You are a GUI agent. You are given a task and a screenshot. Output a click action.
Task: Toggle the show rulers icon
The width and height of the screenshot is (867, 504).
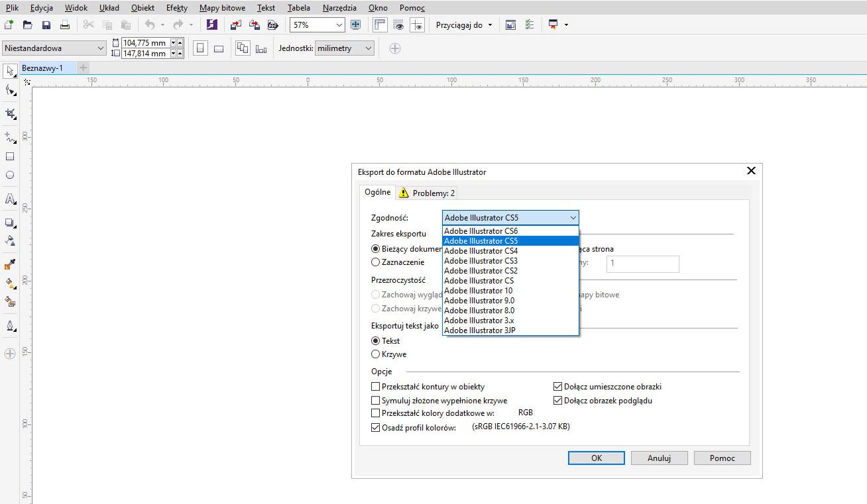(380, 25)
